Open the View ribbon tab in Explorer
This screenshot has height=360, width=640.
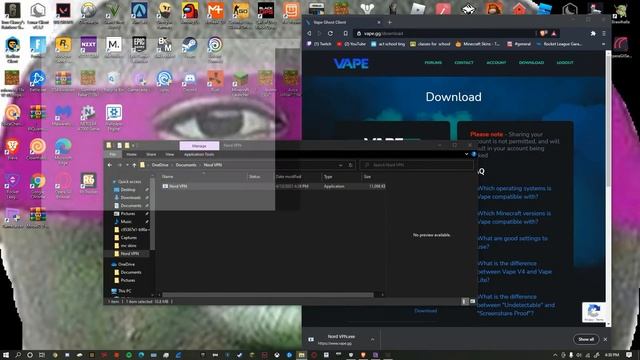pos(169,154)
